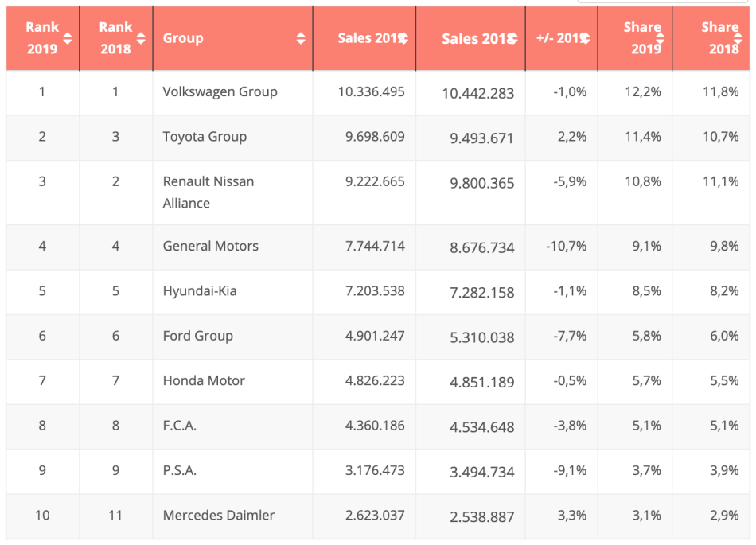Click the P.S.A. group name
This screenshot has height=545, width=756.
pos(179,470)
